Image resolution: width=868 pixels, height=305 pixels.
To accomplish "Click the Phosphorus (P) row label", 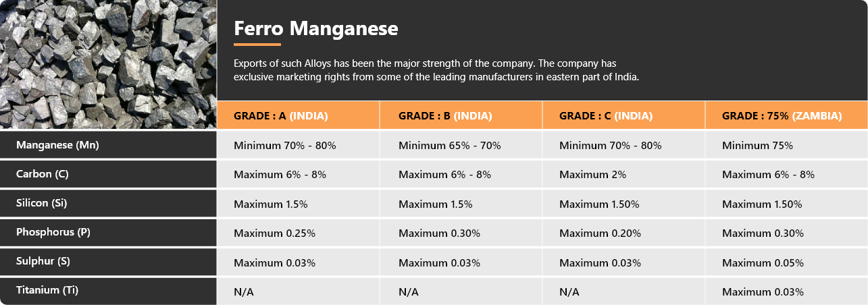I will [108, 232].
